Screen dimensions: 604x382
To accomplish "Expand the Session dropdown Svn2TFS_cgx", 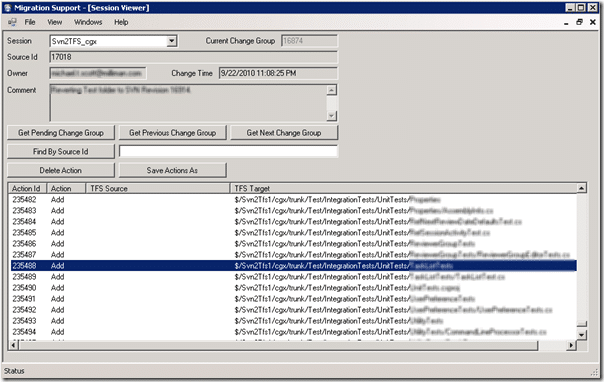I will click(172, 41).
